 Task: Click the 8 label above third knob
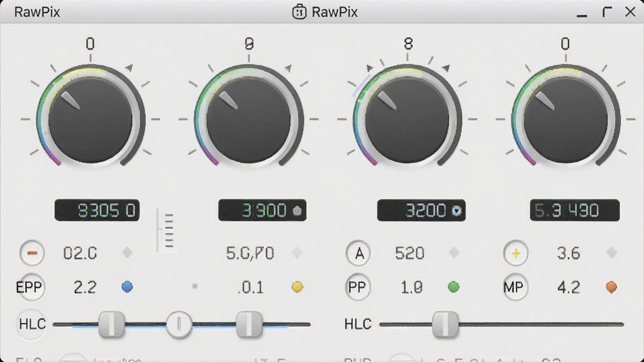click(x=408, y=43)
